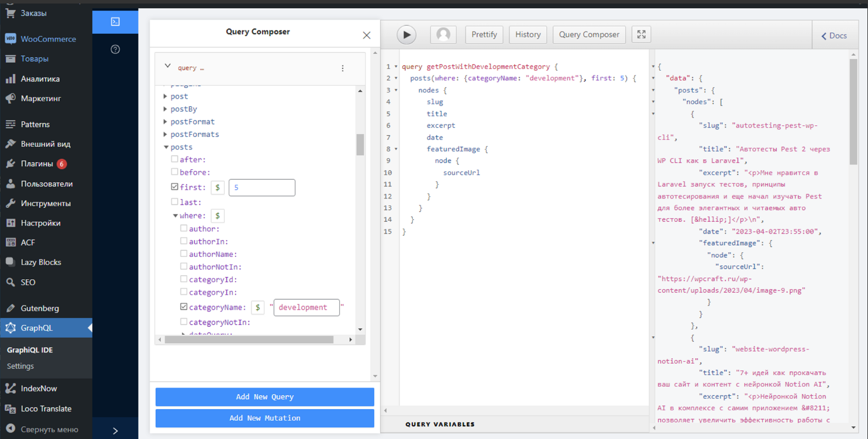Collapse the posts tree node
868x439 pixels.
click(166, 148)
